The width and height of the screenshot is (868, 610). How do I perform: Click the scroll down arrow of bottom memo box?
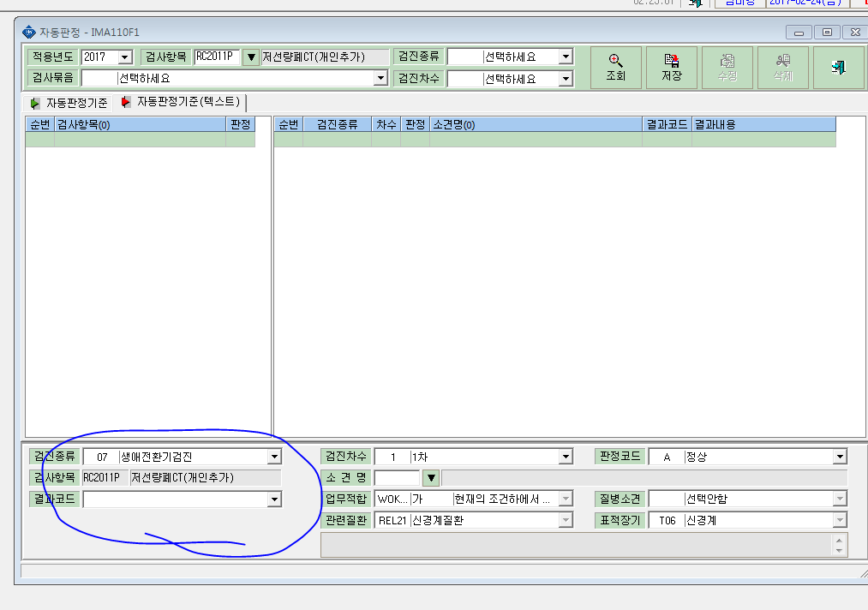pos(839,551)
